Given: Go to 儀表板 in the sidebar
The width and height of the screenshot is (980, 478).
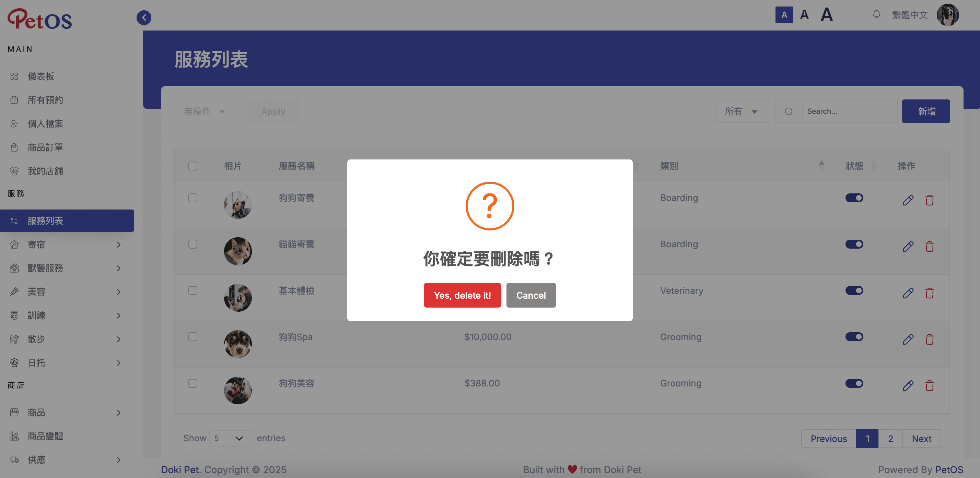Looking at the screenshot, I should (x=41, y=76).
